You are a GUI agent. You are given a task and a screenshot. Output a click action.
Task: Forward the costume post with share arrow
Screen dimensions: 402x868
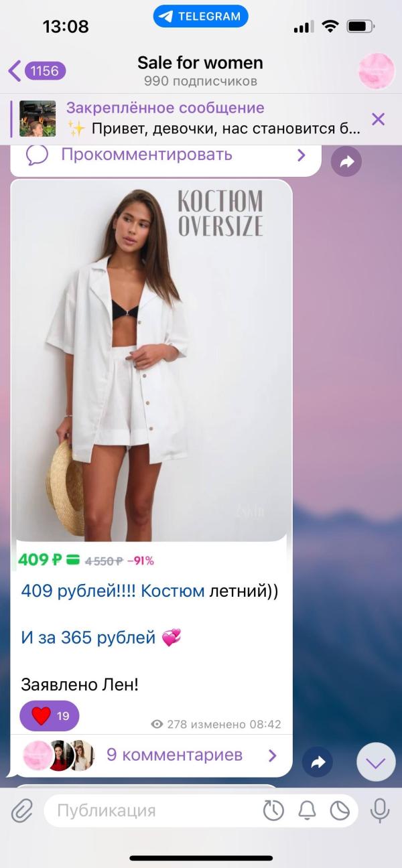click(x=318, y=762)
